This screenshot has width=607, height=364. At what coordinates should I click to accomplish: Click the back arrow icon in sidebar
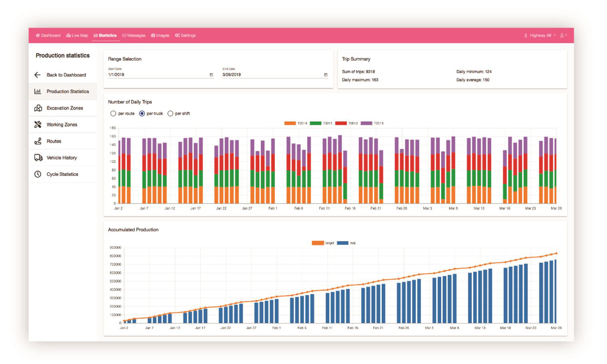pos(38,75)
